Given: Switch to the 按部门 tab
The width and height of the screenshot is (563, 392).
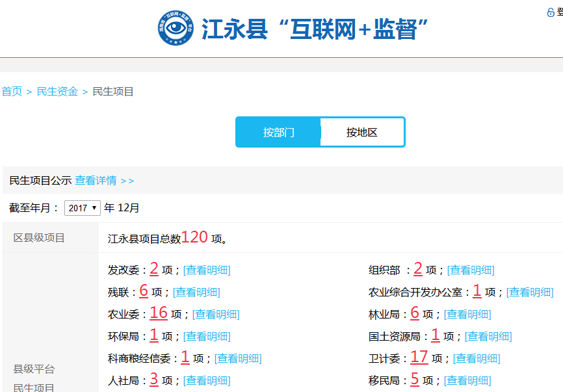Looking at the screenshot, I should coord(278,132).
